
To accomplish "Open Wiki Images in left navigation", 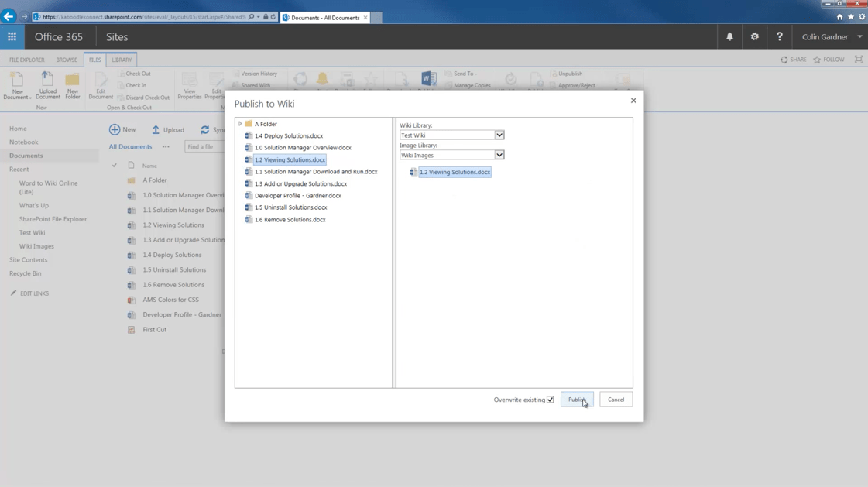I will 36,246.
